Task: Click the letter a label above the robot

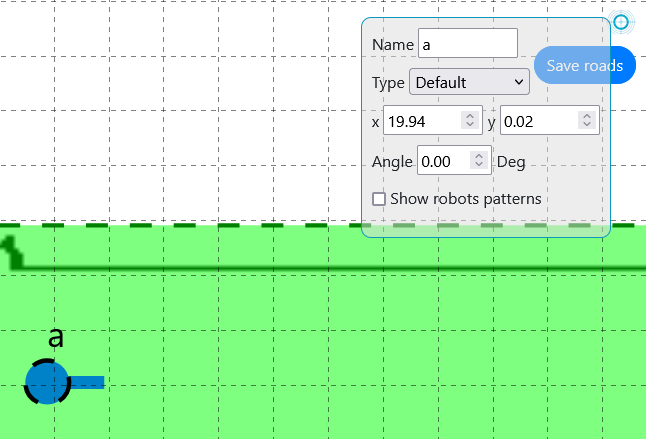Action: click(56, 338)
